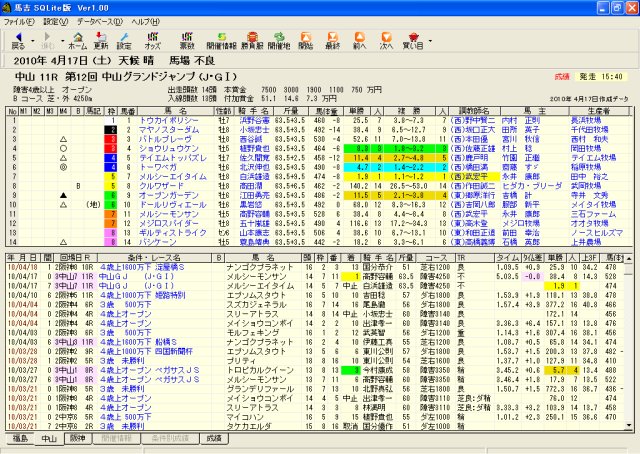Screen dimensions: 640x454
Task: Open the 買い目 betting basket icon
Action: [x=413, y=37]
